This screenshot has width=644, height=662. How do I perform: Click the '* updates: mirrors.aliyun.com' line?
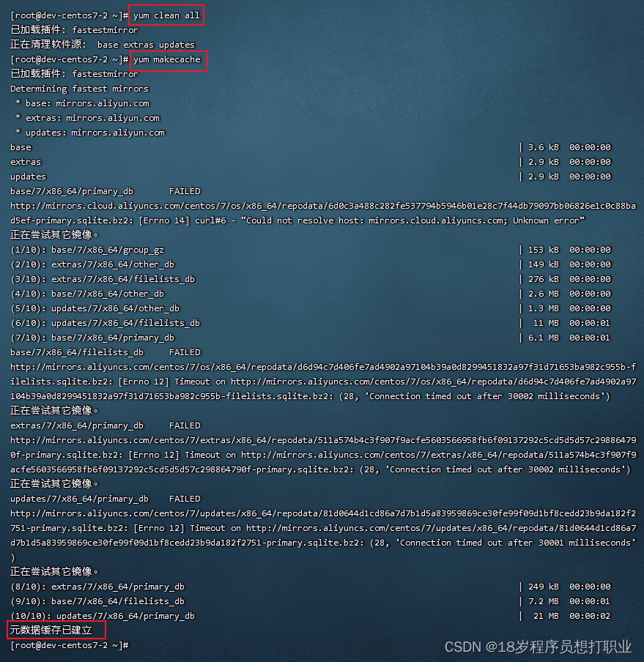pos(90,133)
